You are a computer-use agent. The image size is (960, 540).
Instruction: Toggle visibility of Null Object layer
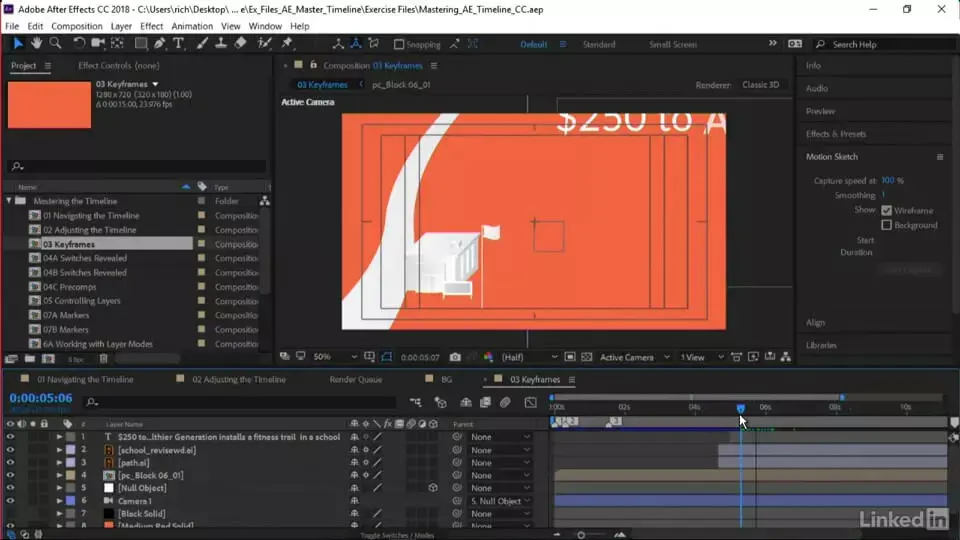pyautogui.click(x=10, y=488)
